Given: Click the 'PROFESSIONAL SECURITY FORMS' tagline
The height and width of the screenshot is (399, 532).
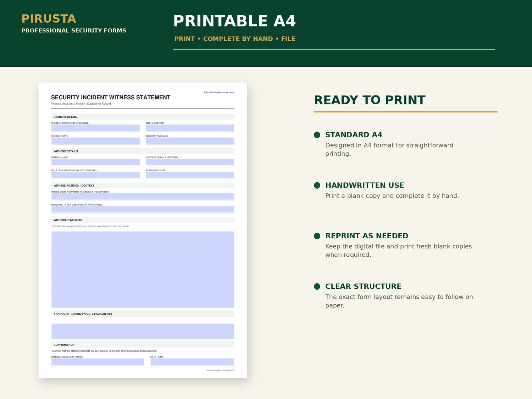Looking at the screenshot, I should pyautogui.click(x=74, y=31).
